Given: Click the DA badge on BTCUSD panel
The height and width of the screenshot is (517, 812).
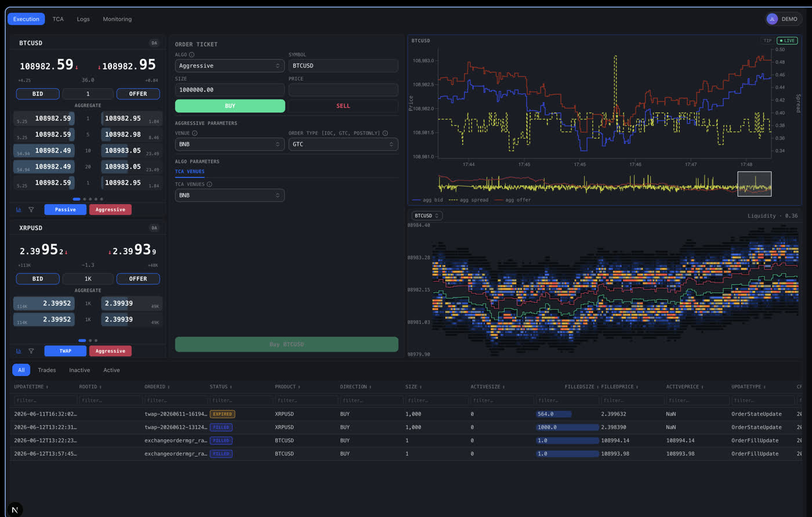Looking at the screenshot, I should (x=154, y=43).
